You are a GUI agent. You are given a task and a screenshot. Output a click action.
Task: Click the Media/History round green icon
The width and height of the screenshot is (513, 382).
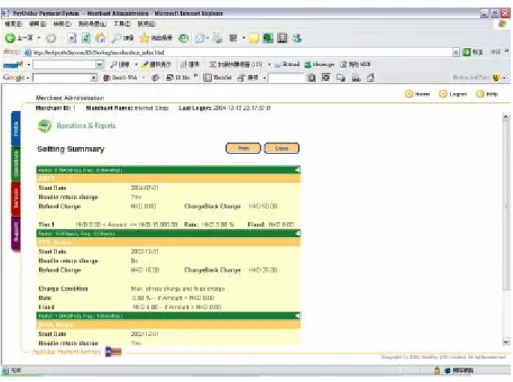point(183,38)
